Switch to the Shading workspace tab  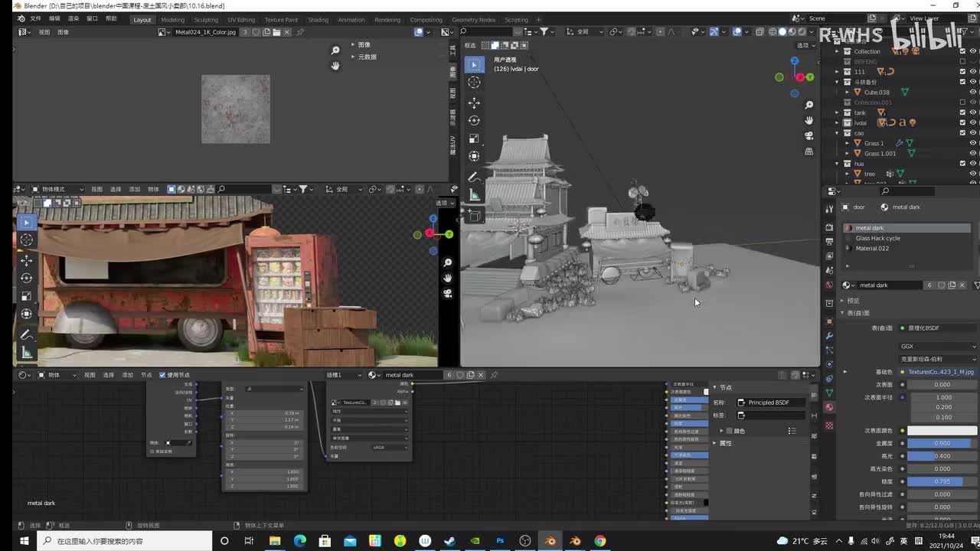(318, 20)
